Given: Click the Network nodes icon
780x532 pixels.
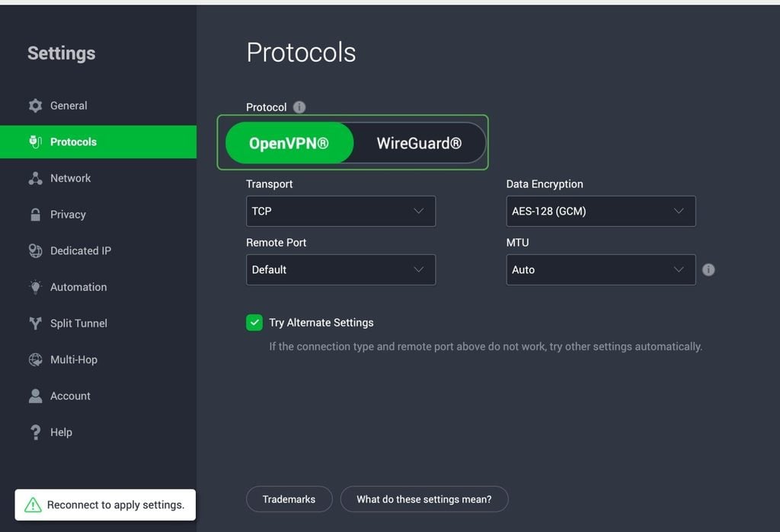Looking at the screenshot, I should coord(35,178).
